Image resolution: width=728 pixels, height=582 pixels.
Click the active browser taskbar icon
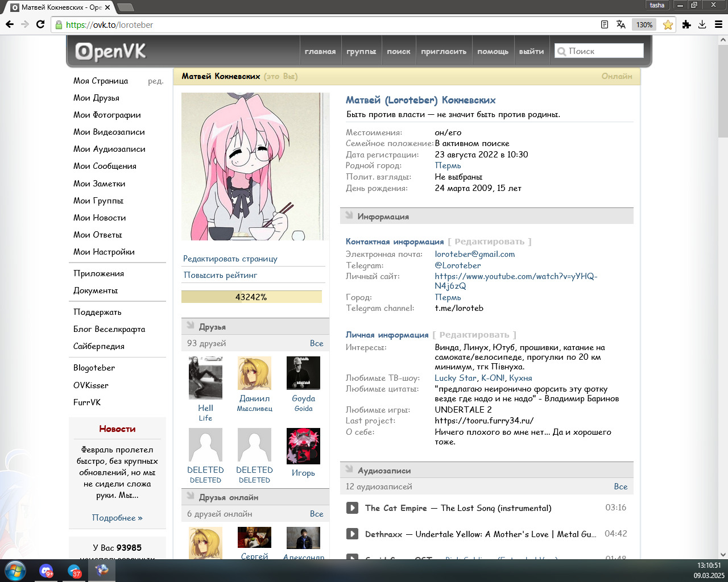click(102, 570)
